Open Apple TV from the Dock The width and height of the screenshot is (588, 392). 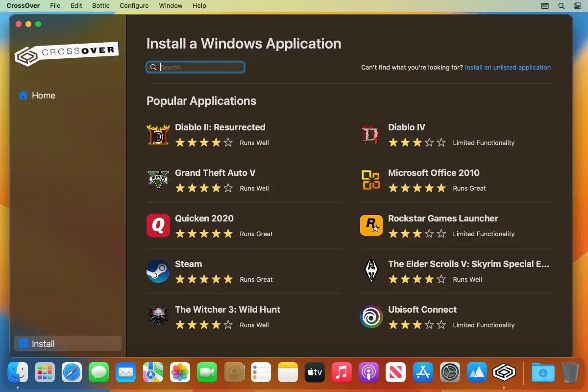coord(315,373)
